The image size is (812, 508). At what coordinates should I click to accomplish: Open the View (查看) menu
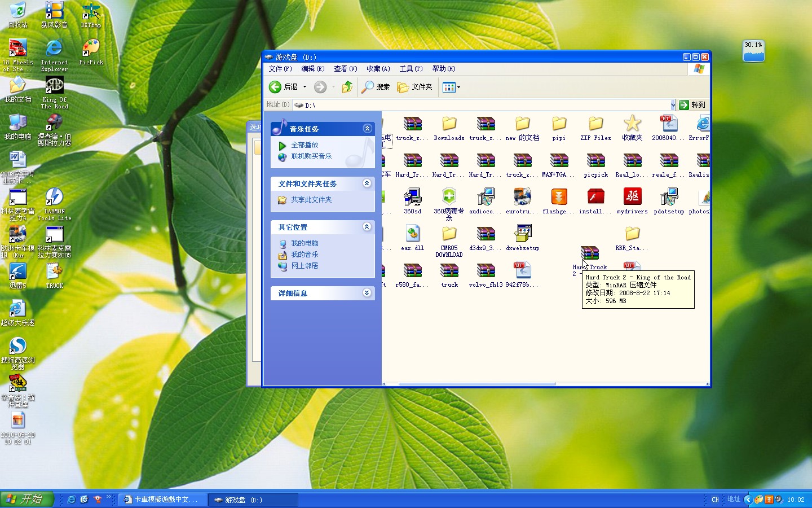click(345, 69)
